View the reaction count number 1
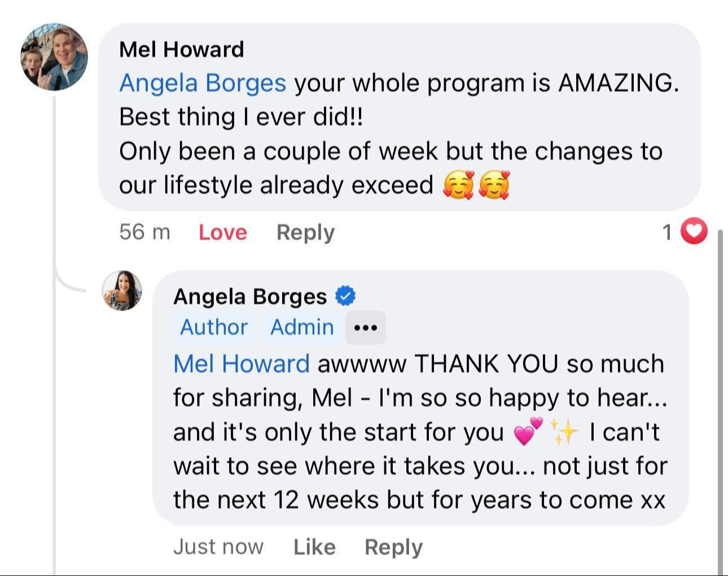 tap(667, 232)
